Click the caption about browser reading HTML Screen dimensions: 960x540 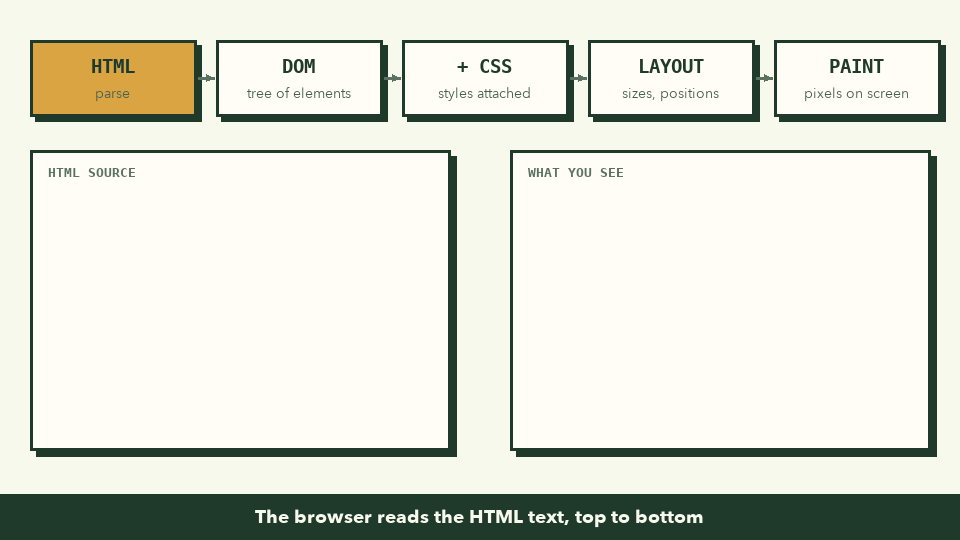click(479, 517)
